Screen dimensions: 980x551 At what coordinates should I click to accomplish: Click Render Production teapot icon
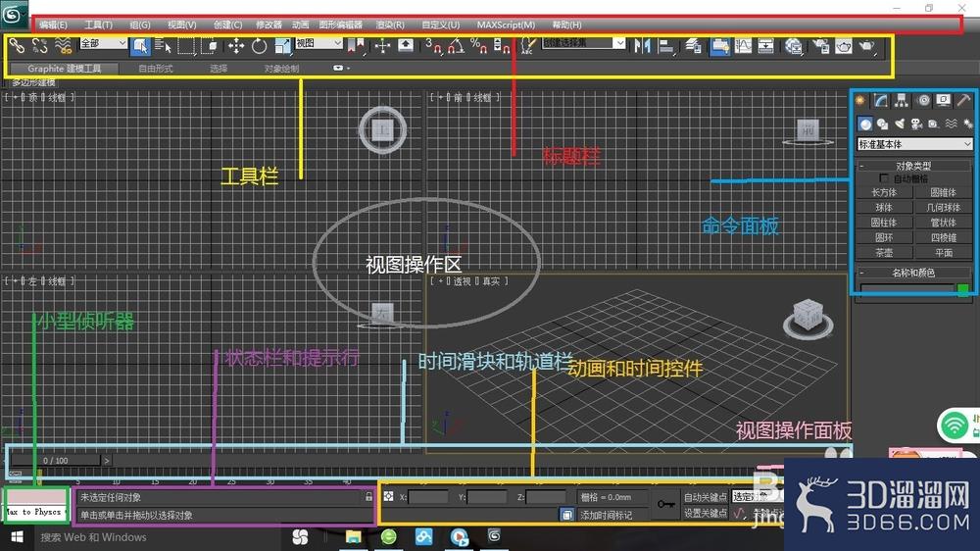coord(867,46)
